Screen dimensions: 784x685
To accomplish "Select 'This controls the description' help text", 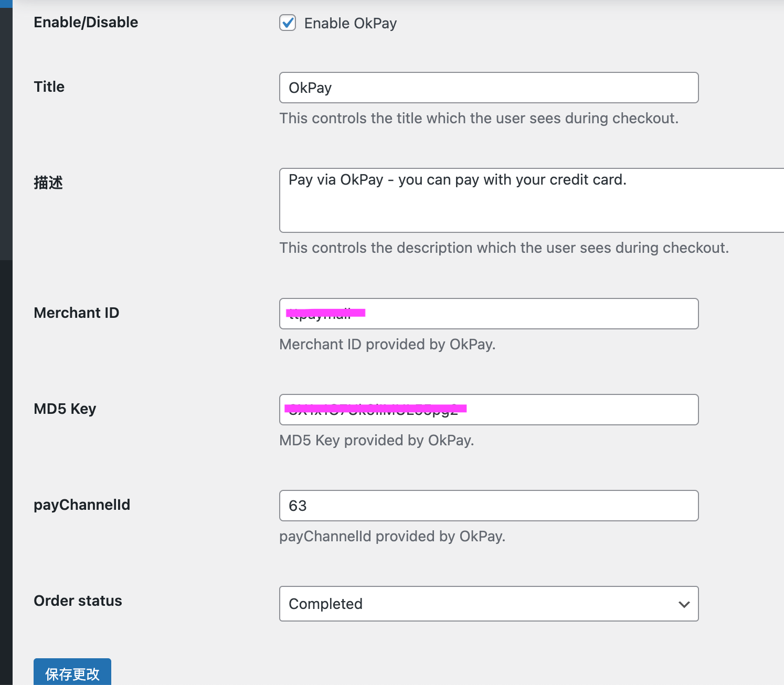I will [504, 248].
